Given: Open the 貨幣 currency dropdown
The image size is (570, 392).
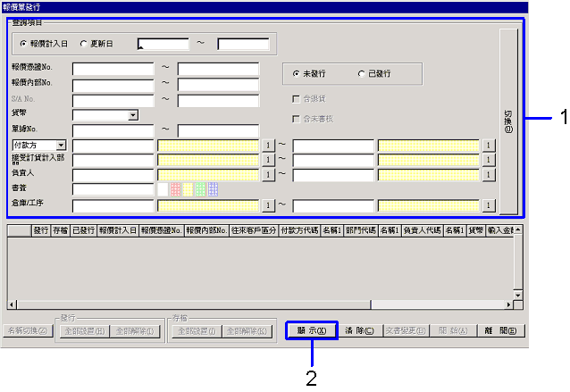Looking at the screenshot, I should (x=133, y=115).
